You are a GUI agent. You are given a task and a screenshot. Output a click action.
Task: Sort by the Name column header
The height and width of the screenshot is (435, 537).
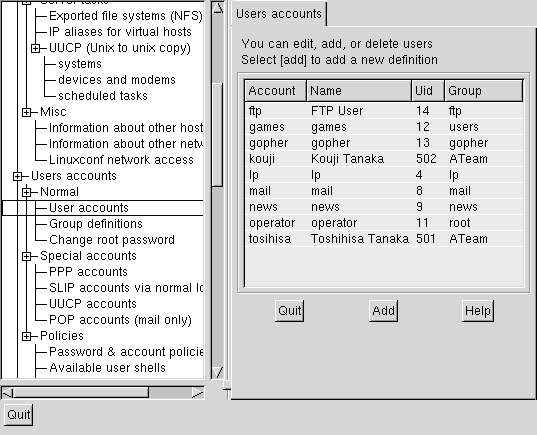point(359,91)
